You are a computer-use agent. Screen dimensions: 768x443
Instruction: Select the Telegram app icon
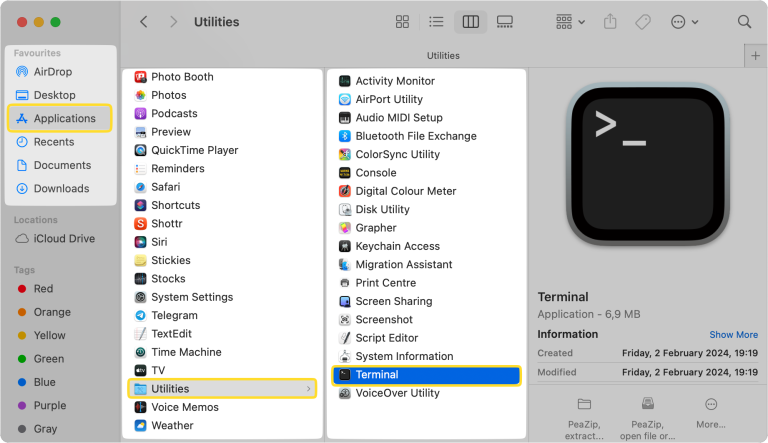coord(141,315)
